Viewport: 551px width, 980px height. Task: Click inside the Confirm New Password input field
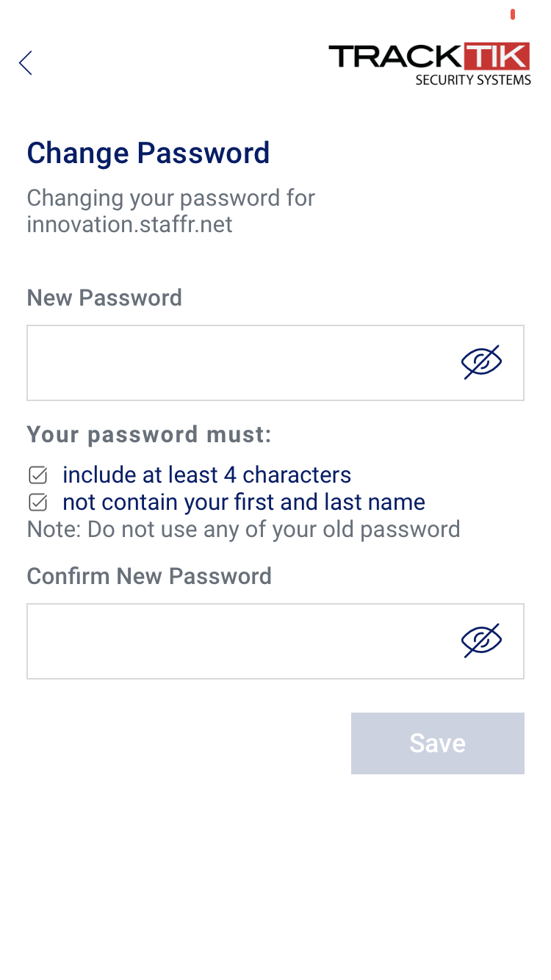220,641
